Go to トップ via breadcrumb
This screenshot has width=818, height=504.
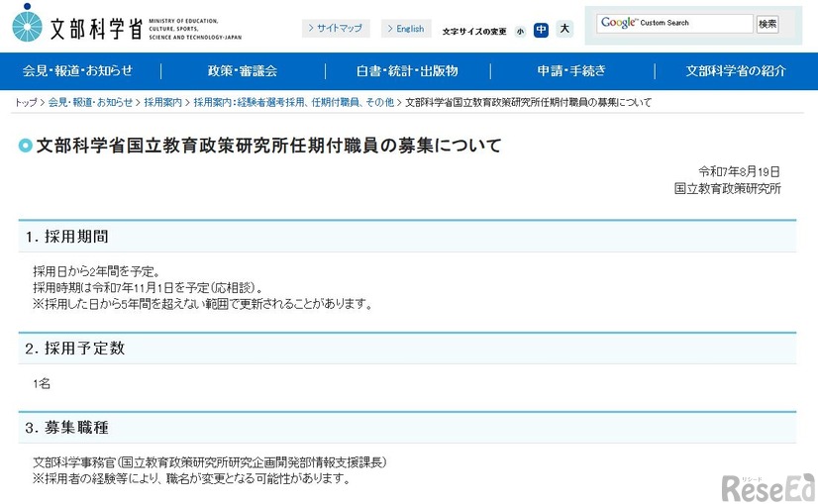(26, 102)
